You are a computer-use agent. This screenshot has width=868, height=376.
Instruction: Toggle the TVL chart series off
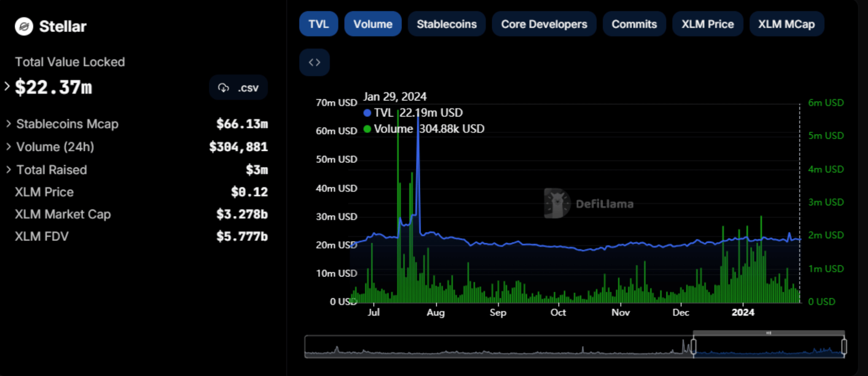coord(318,24)
